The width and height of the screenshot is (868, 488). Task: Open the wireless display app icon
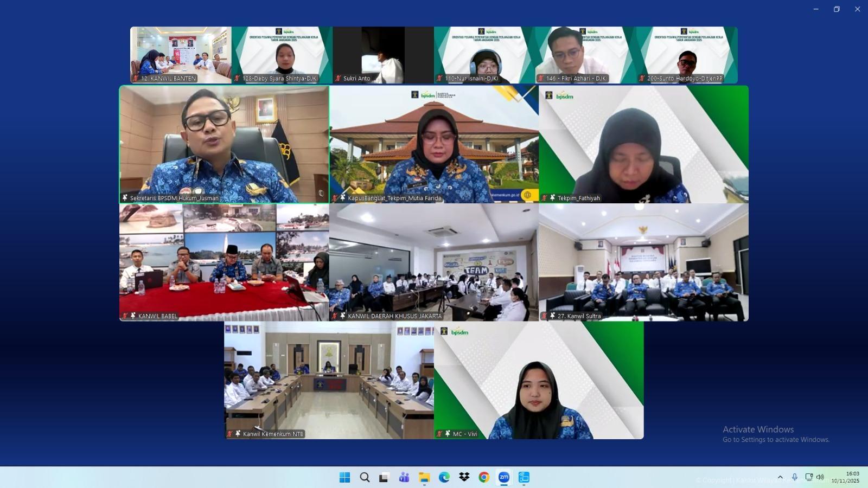coord(524,477)
